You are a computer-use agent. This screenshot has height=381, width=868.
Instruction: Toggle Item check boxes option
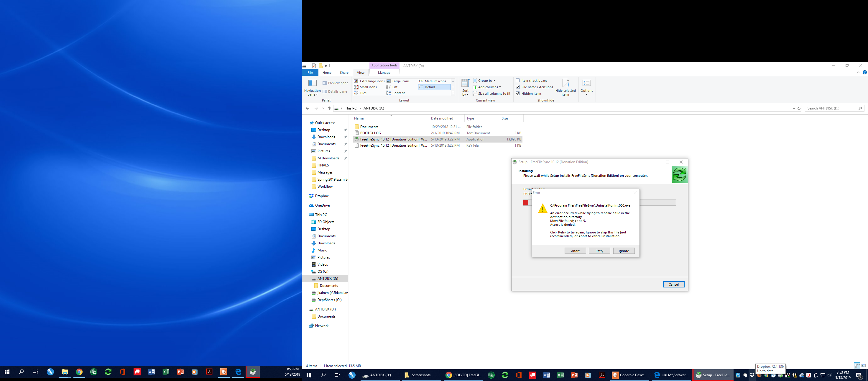coord(531,81)
